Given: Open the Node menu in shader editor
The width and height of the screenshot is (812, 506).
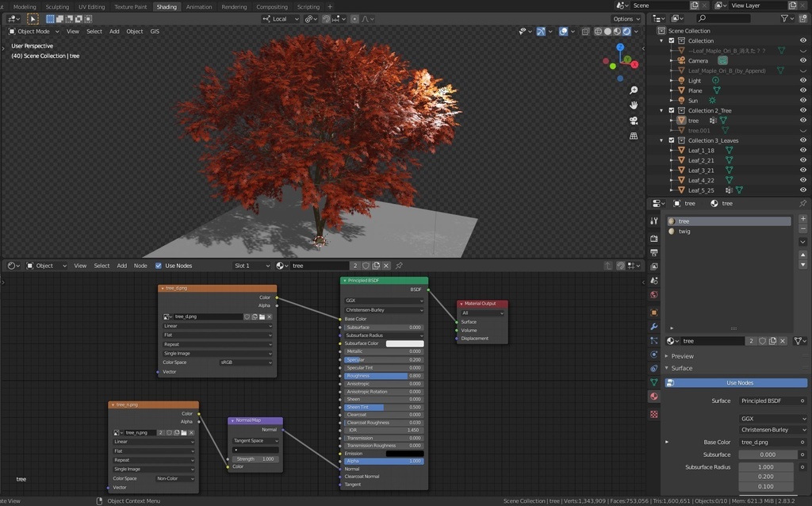Looking at the screenshot, I should [140, 266].
